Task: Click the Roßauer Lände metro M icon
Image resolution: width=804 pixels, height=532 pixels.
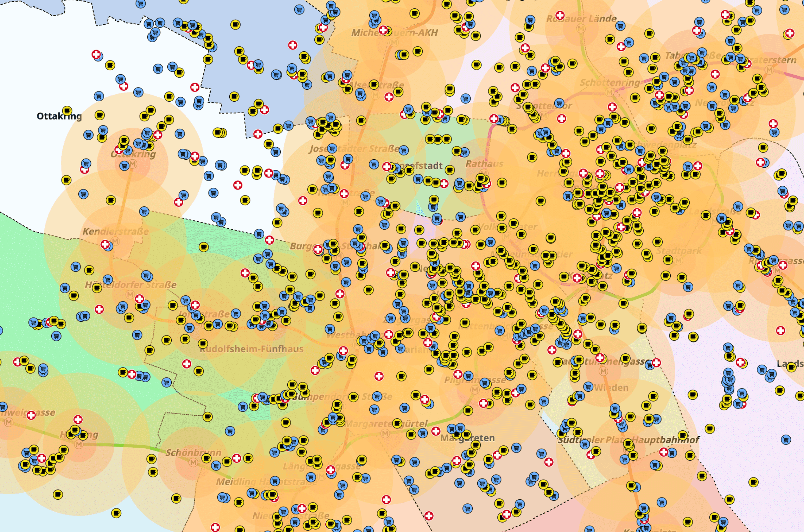Action: coord(581,28)
